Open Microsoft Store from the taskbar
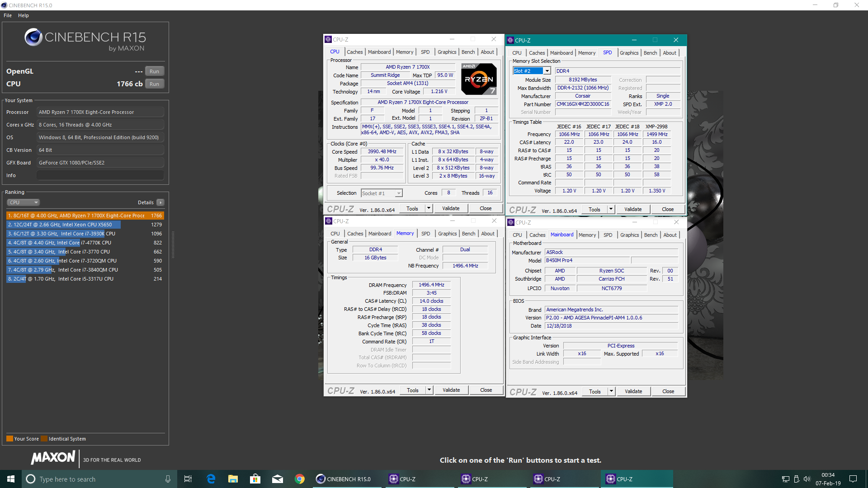 255,479
